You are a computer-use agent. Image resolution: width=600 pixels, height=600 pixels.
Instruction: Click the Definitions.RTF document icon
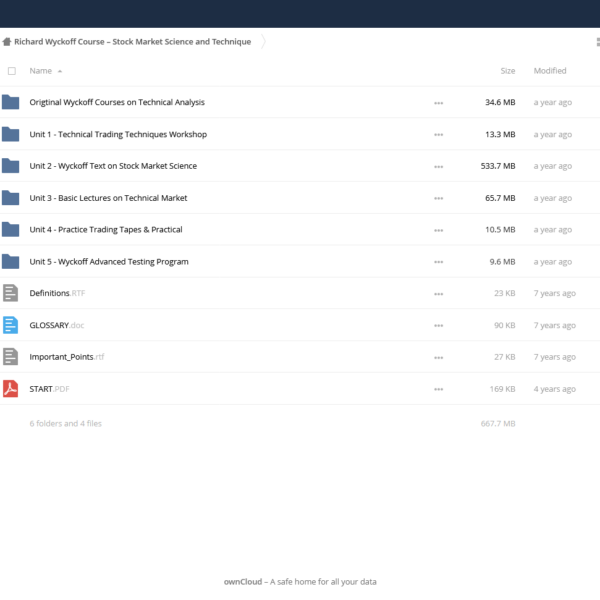10,293
